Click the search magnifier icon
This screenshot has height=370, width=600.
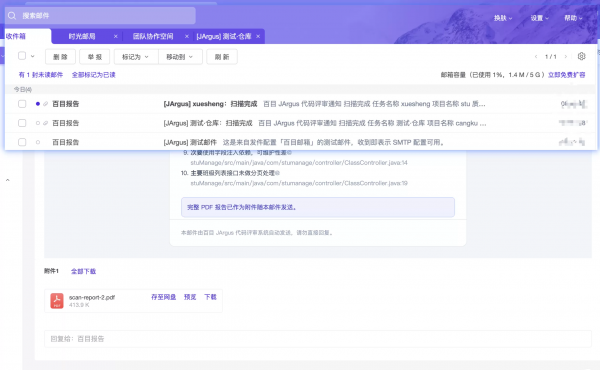(12, 16)
